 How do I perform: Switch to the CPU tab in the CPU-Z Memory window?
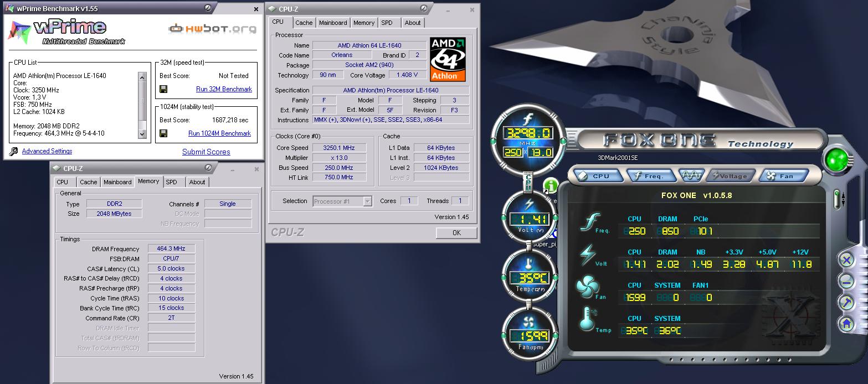63,182
